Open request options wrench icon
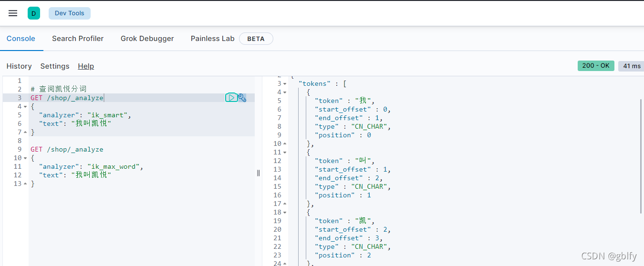This screenshot has height=266, width=644. point(242,98)
